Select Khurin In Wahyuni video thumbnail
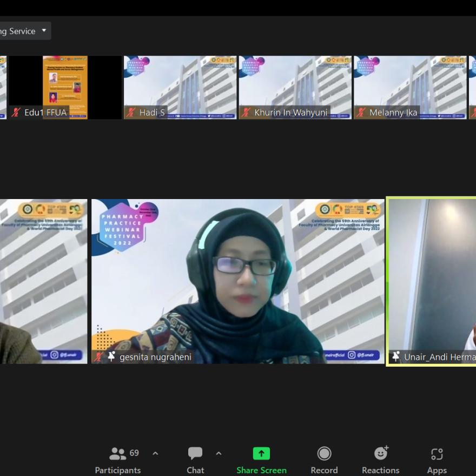Image resolution: width=476 pixels, height=476 pixels. [295, 84]
